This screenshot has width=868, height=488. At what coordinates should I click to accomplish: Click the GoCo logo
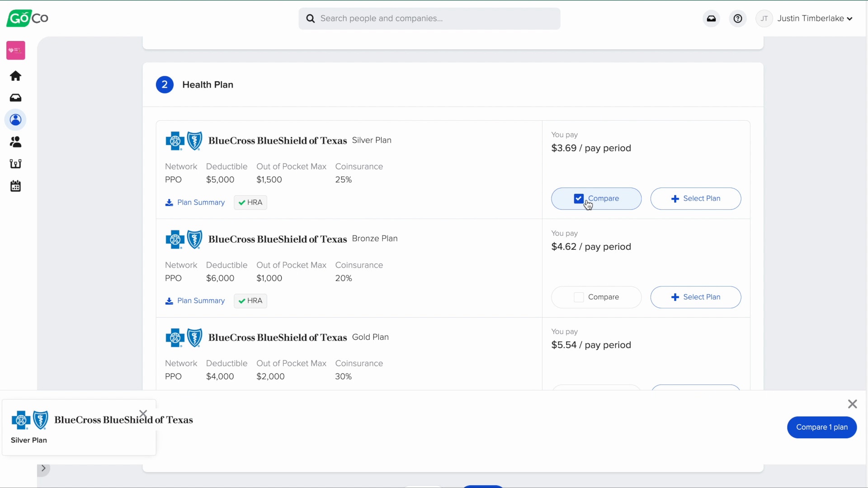pyautogui.click(x=27, y=18)
